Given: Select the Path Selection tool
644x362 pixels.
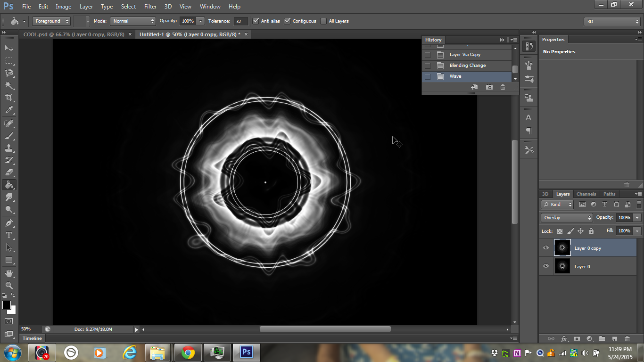Looking at the screenshot, I should [9, 247].
